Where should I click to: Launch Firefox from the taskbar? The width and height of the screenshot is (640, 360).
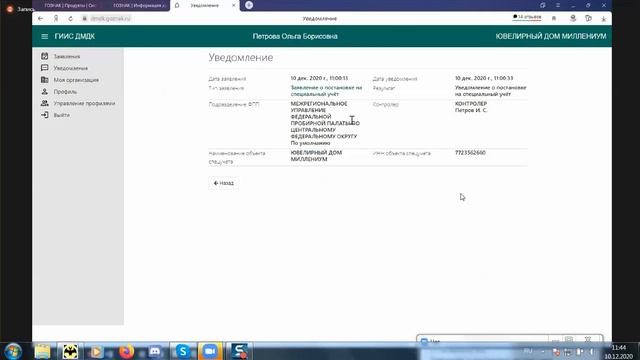point(126,351)
